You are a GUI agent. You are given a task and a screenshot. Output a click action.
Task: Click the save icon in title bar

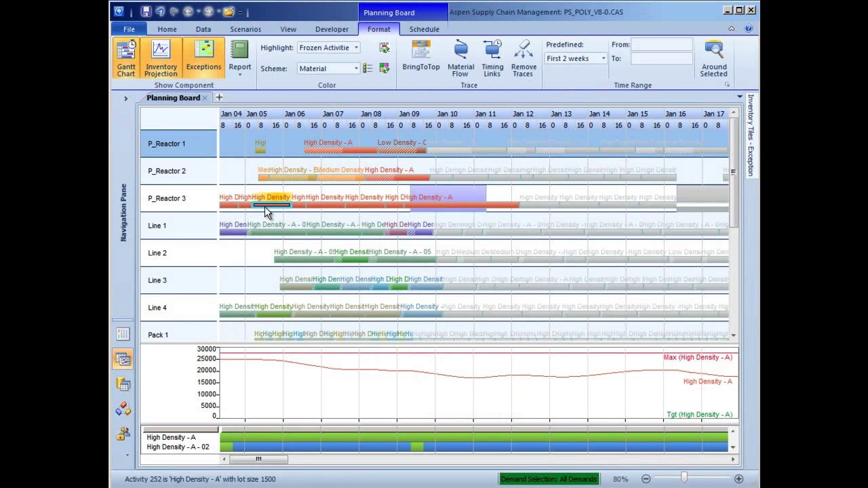(x=146, y=12)
